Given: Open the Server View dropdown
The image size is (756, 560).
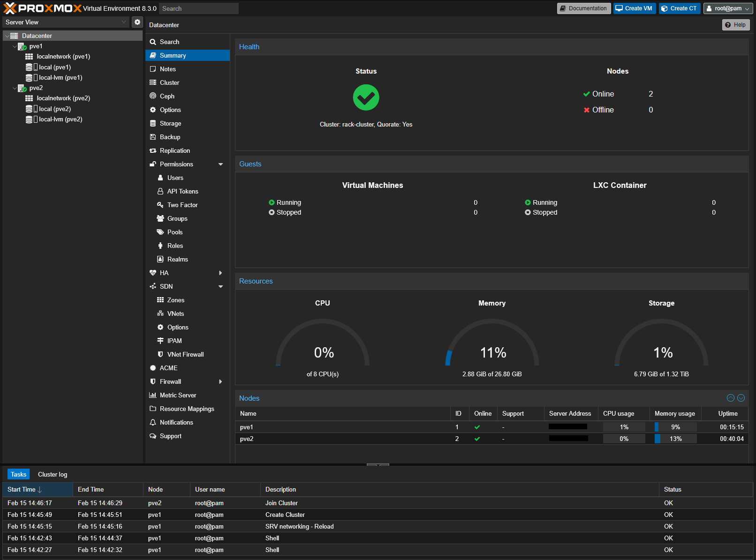Looking at the screenshot, I should tap(66, 22).
